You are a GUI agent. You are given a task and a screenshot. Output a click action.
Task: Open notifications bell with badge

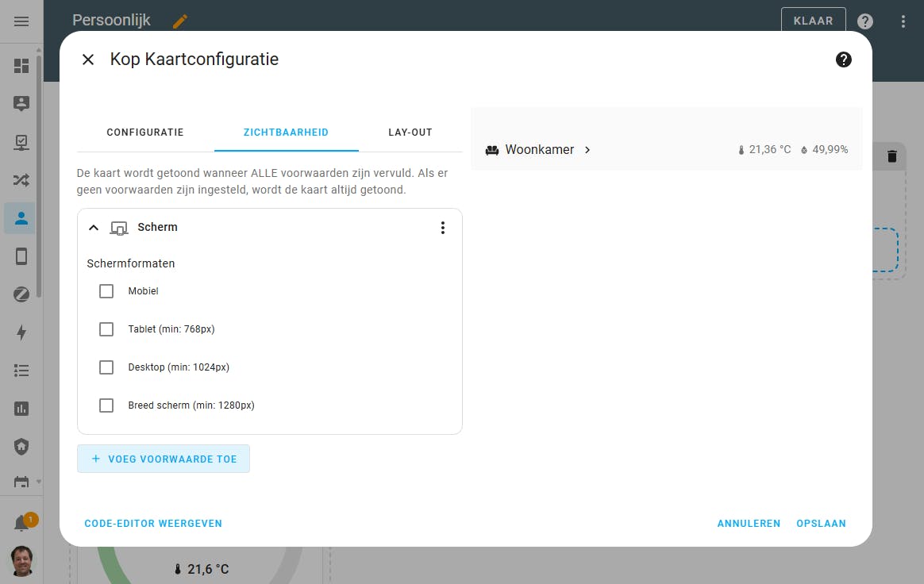tap(22, 523)
